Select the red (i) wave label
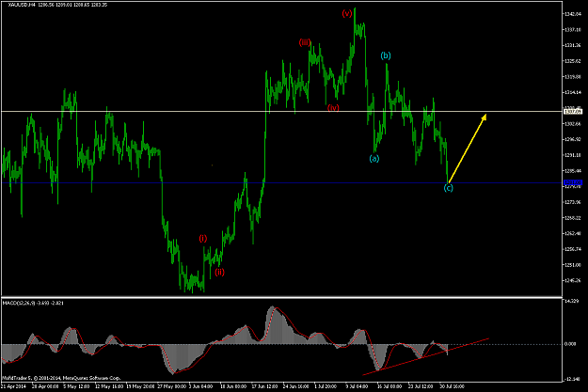This screenshot has height=392, width=588. (203, 239)
